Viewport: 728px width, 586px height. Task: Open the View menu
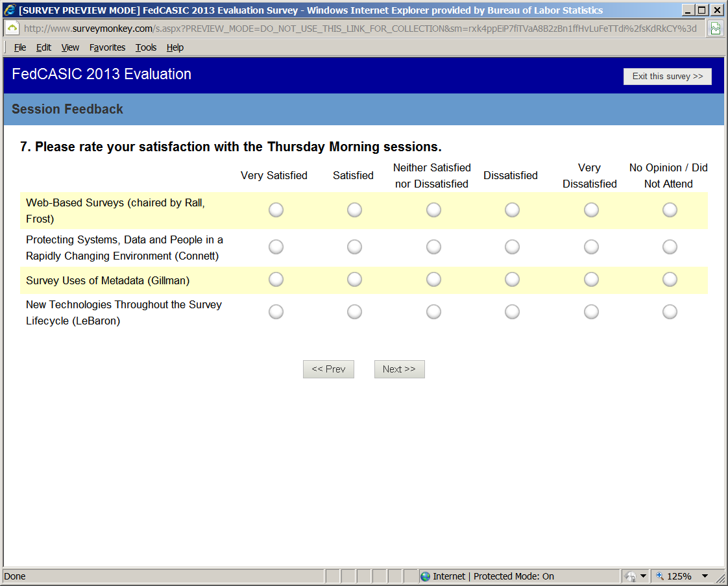point(70,47)
